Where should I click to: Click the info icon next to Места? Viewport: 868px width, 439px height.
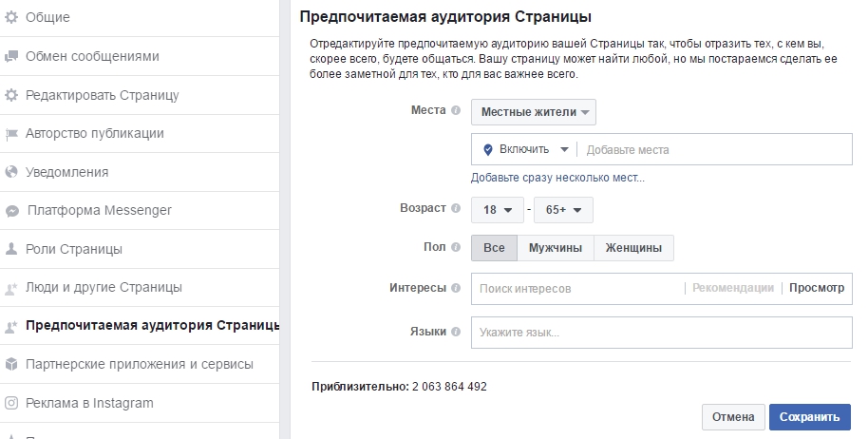pyautogui.click(x=456, y=110)
